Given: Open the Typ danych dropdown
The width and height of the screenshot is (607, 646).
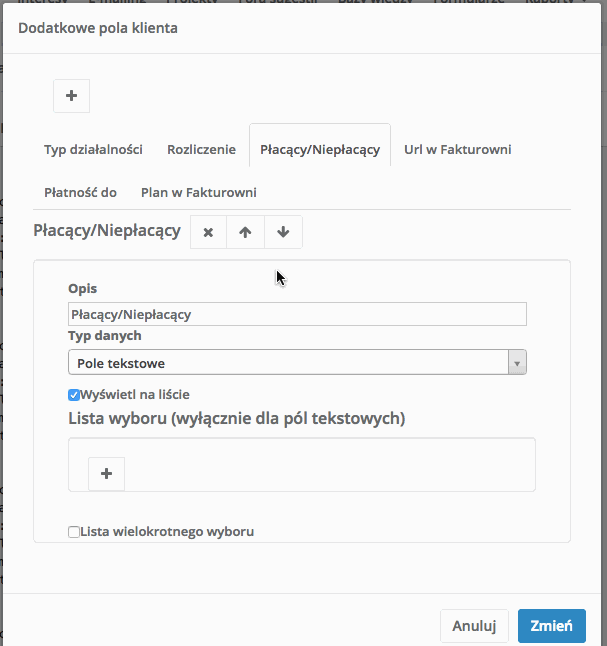Looking at the screenshot, I should [x=296, y=362].
